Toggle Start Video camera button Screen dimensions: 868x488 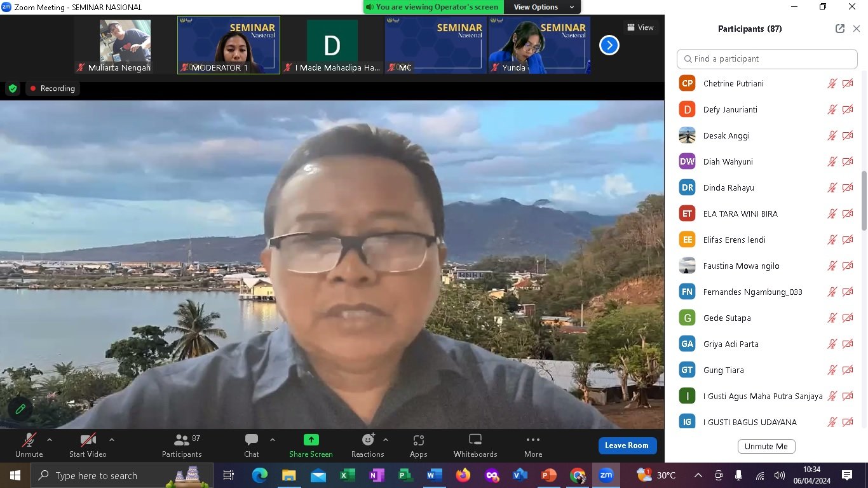88,445
